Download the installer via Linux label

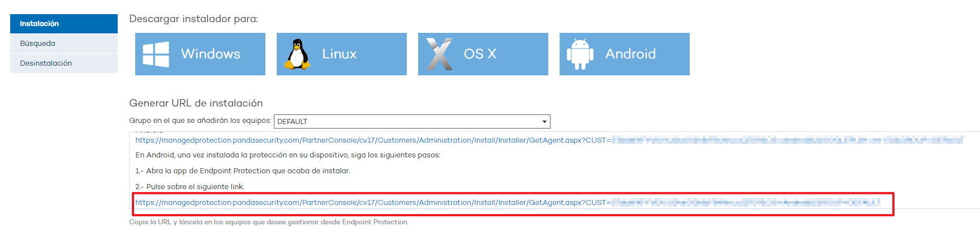pyautogui.click(x=339, y=54)
